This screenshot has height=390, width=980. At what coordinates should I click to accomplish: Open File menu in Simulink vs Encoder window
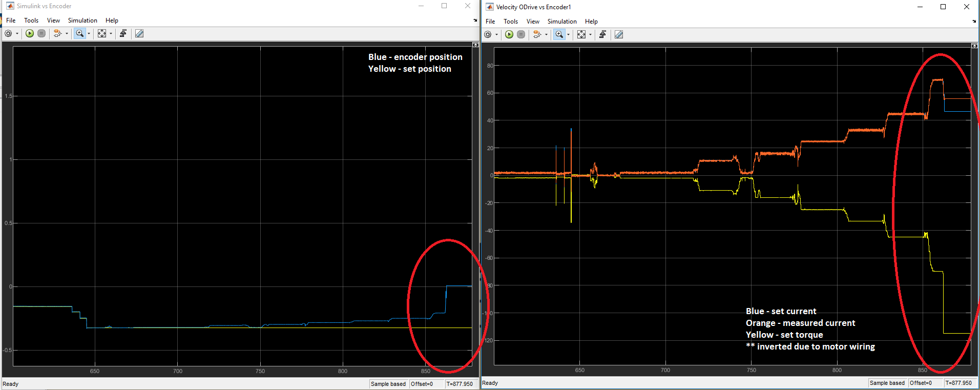tap(11, 20)
